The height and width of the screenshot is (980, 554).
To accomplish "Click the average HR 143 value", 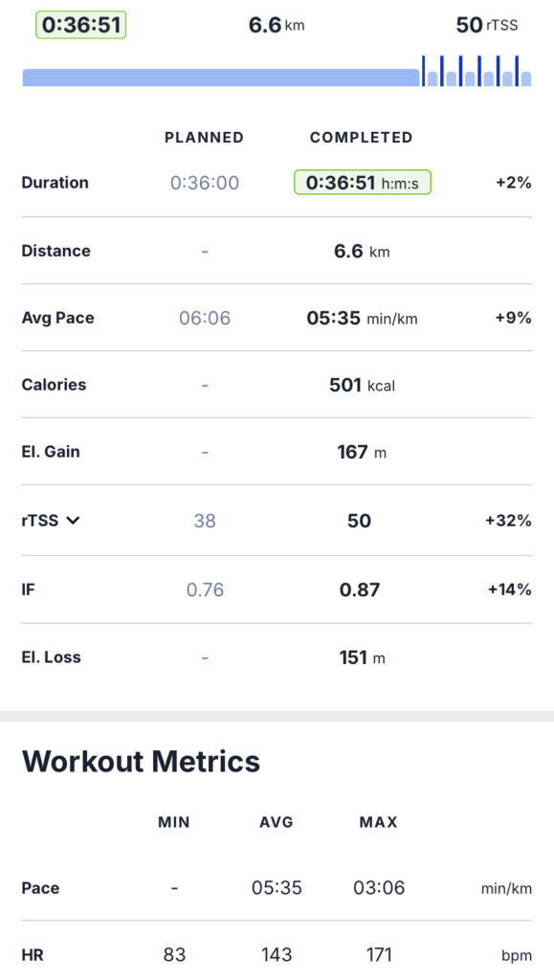I will point(277,954).
